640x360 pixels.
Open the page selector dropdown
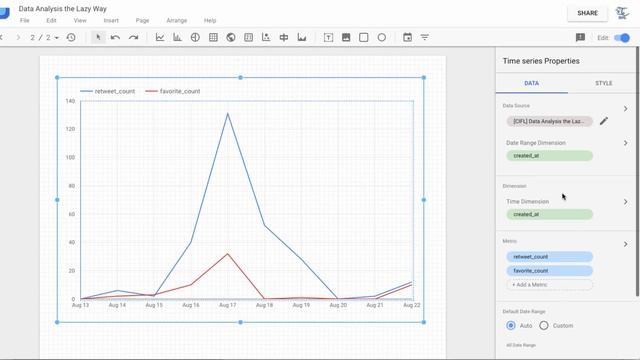tap(44, 38)
